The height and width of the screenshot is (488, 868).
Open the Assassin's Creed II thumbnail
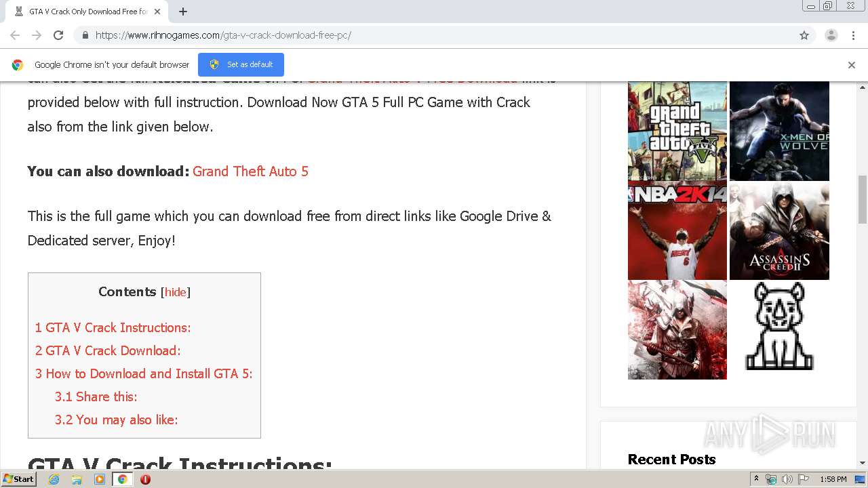[x=779, y=230]
